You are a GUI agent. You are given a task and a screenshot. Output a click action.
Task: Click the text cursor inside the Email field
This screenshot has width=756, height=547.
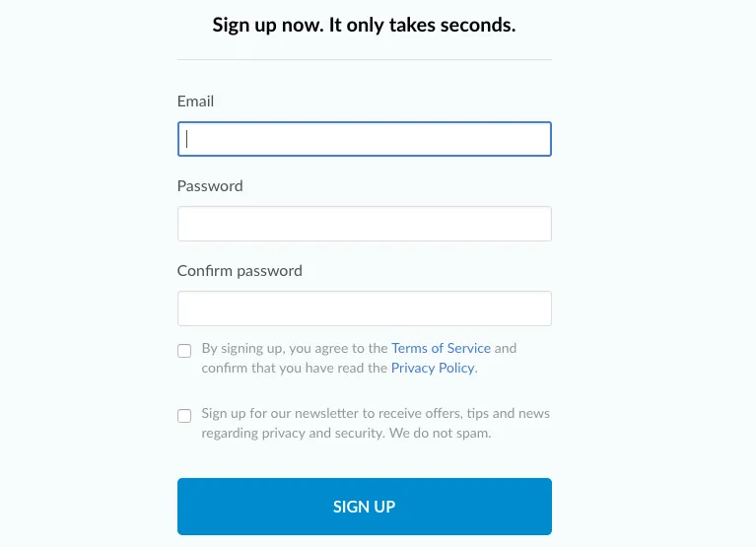[x=187, y=139]
